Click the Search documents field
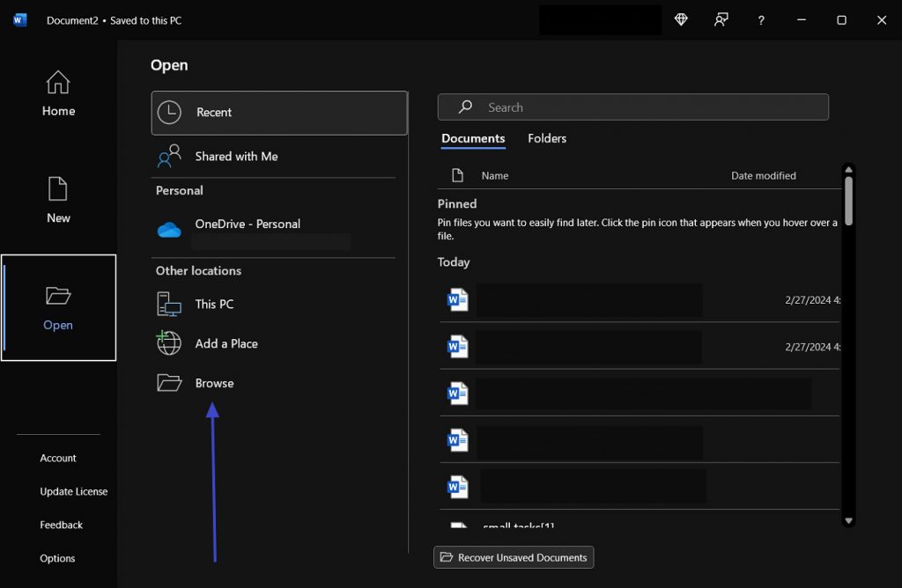This screenshot has height=588, width=902. (632, 107)
